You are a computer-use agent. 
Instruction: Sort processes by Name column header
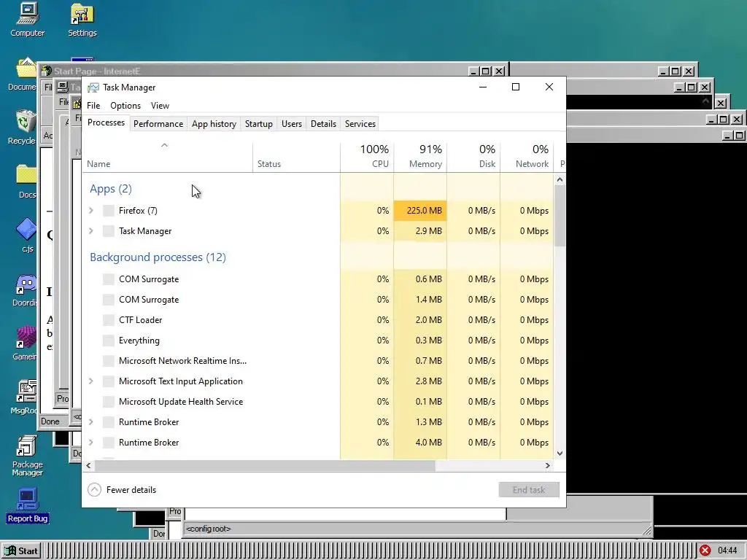click(x=168, y=156)
